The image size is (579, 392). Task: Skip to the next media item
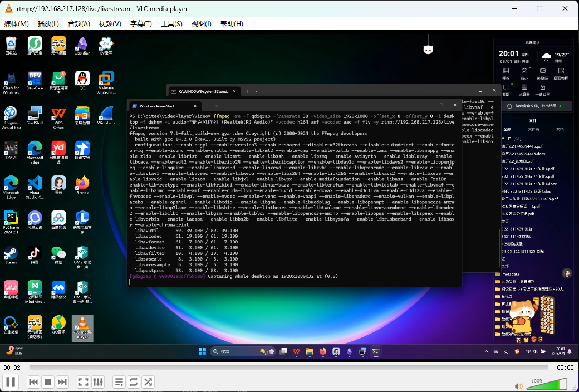tap(62, 382)
